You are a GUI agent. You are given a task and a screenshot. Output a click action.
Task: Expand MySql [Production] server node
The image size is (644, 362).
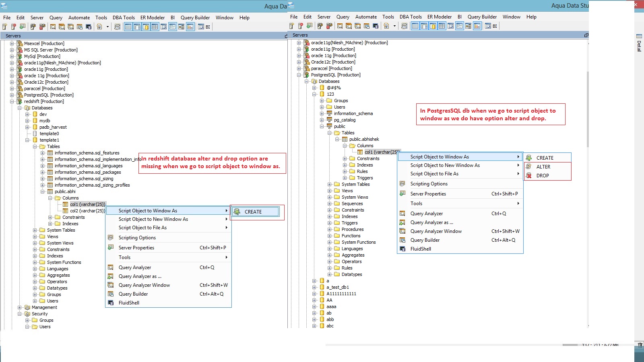[12, 56]
